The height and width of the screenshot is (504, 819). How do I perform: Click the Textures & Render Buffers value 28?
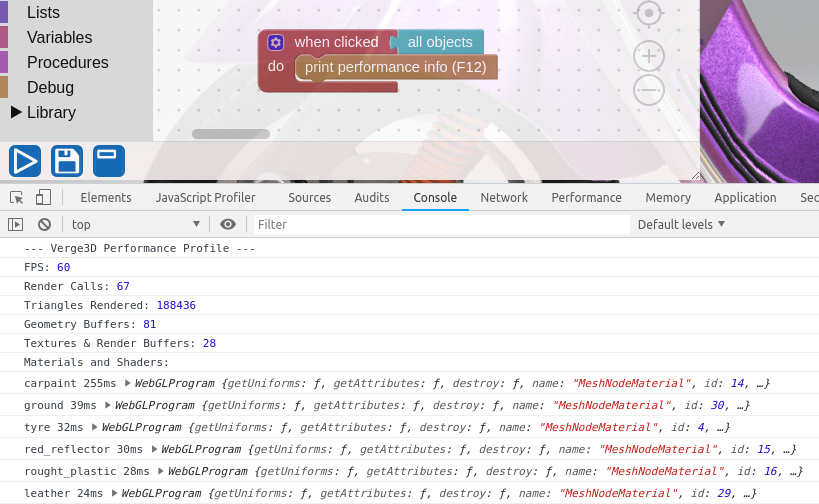[x=209, y=343]
